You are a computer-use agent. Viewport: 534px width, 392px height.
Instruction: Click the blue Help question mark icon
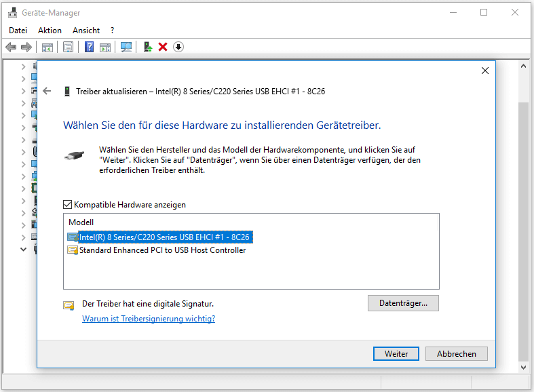pyautogui.click(x=90, y=47)
